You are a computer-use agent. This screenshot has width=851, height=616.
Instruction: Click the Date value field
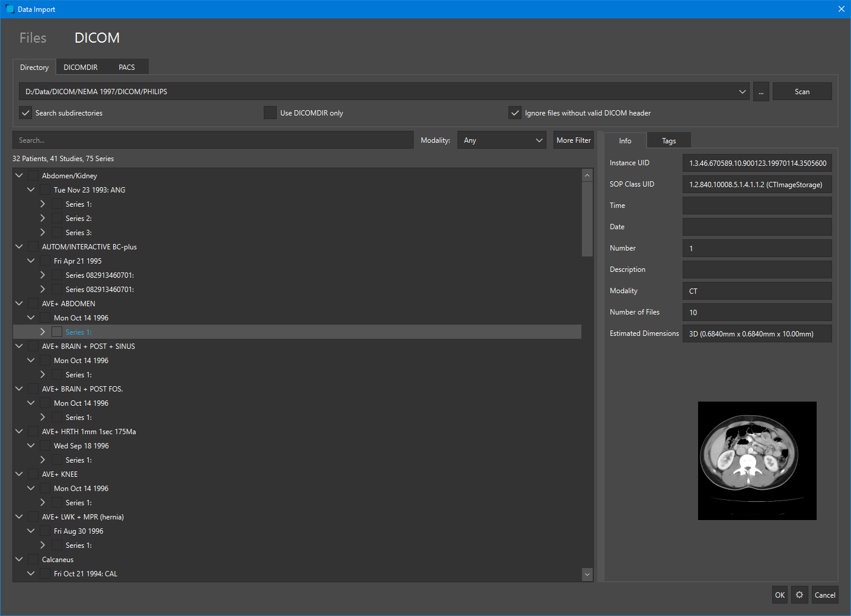click(757, 227)
